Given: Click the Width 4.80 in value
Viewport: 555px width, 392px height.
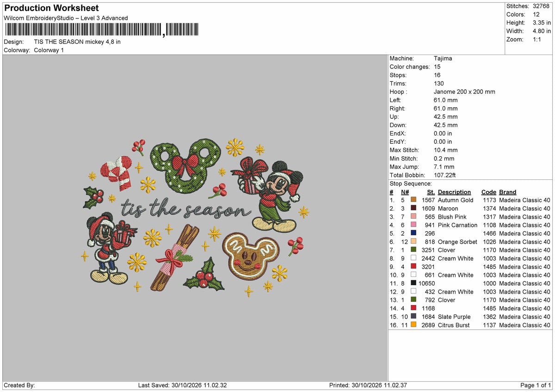Looking at the screenshot, I should [x=541, y=31].
